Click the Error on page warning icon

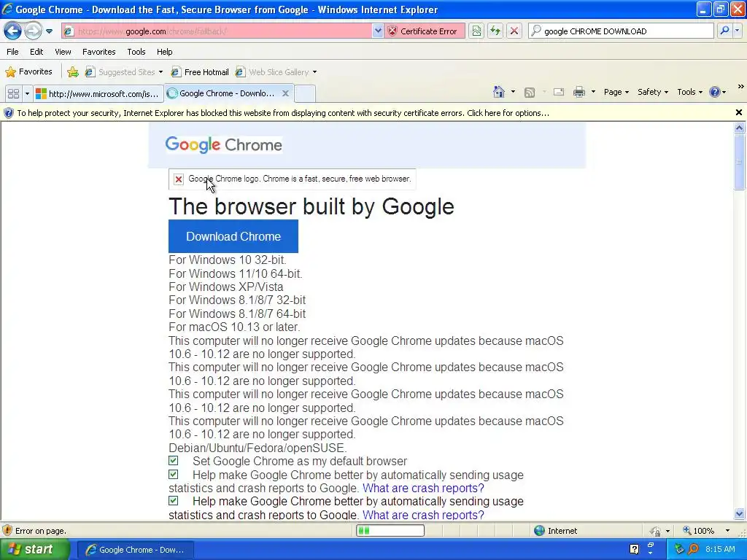pos(7,531)
